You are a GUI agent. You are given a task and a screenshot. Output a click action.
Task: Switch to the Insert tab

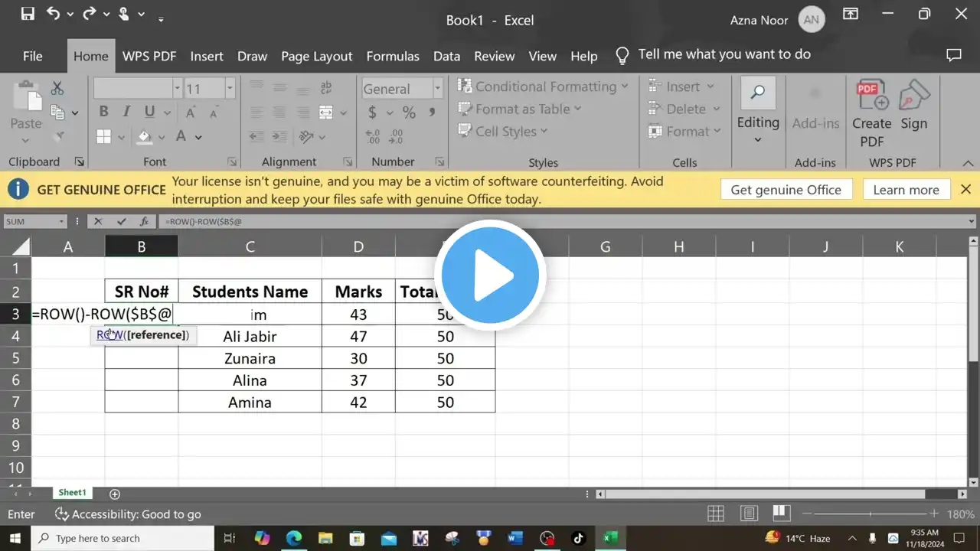click(207, 56)
